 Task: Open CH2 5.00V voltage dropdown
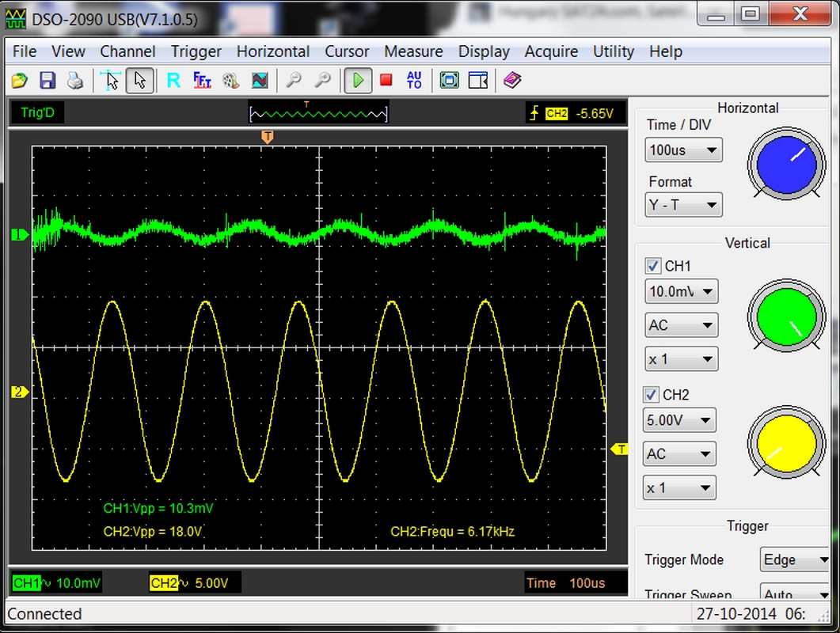pyautogui.click(x=680, y=420)
